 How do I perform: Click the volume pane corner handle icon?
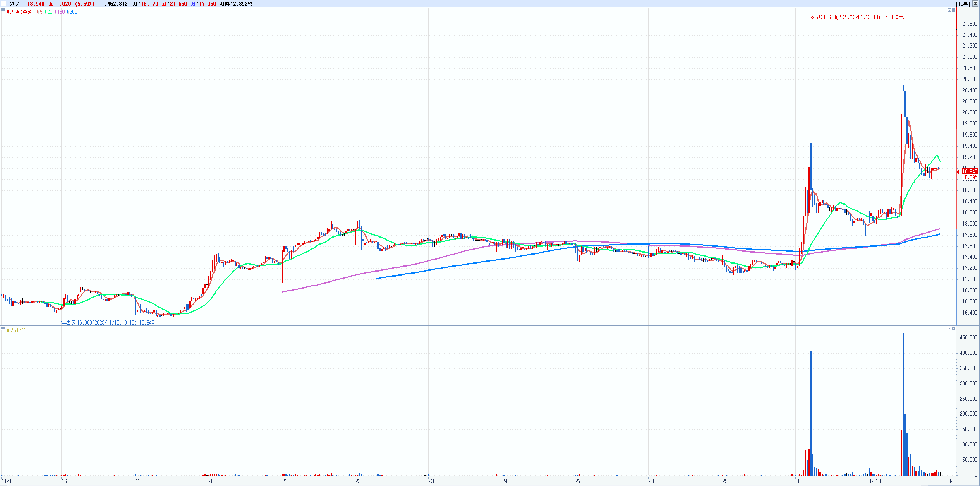(x=4, y=328)
